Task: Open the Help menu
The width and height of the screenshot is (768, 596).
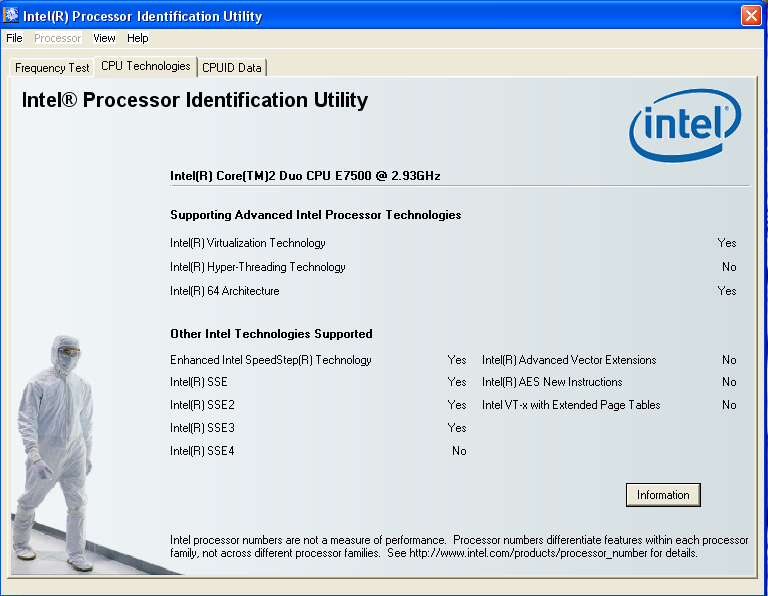Action: [138, 38]
